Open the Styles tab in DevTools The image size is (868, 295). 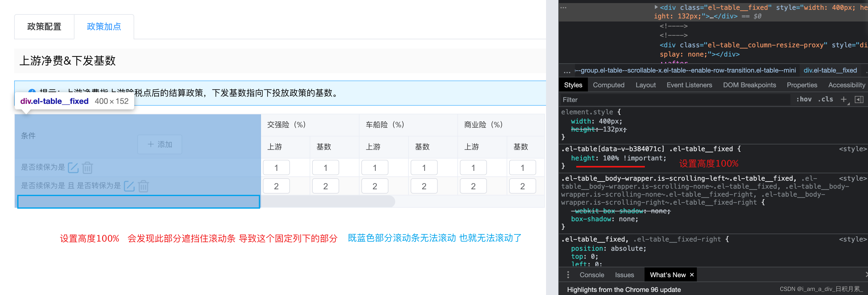[573, 85]
